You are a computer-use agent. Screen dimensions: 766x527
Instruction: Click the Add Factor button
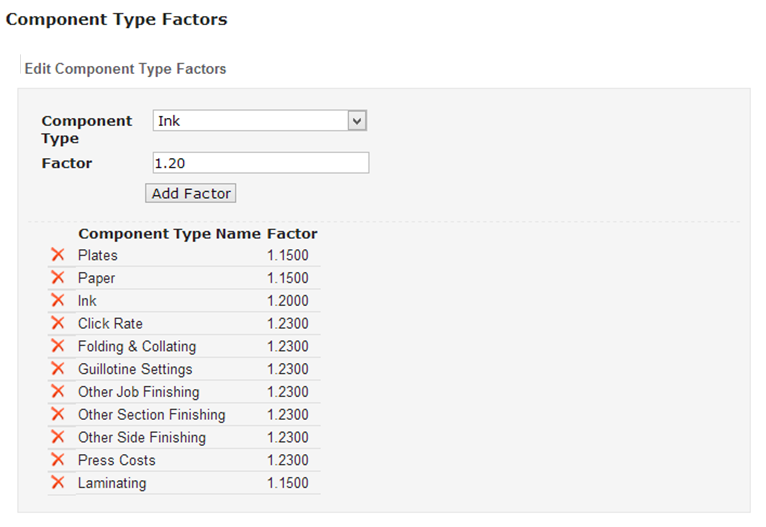191,193
